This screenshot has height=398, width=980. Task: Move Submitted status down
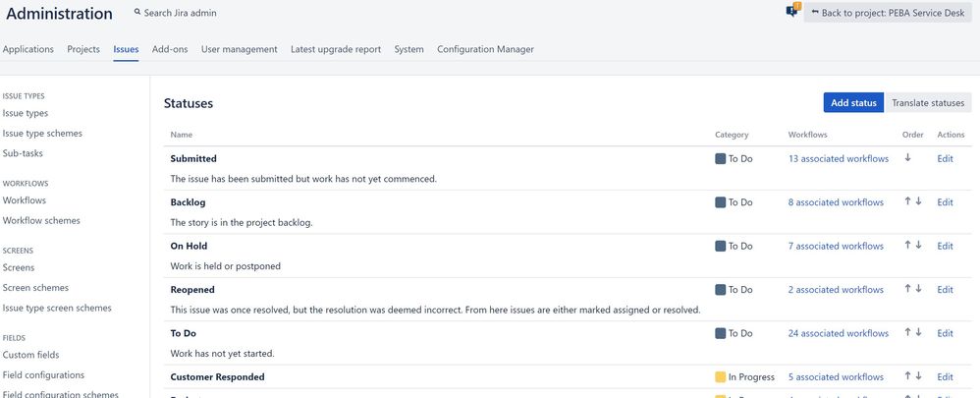907,157
